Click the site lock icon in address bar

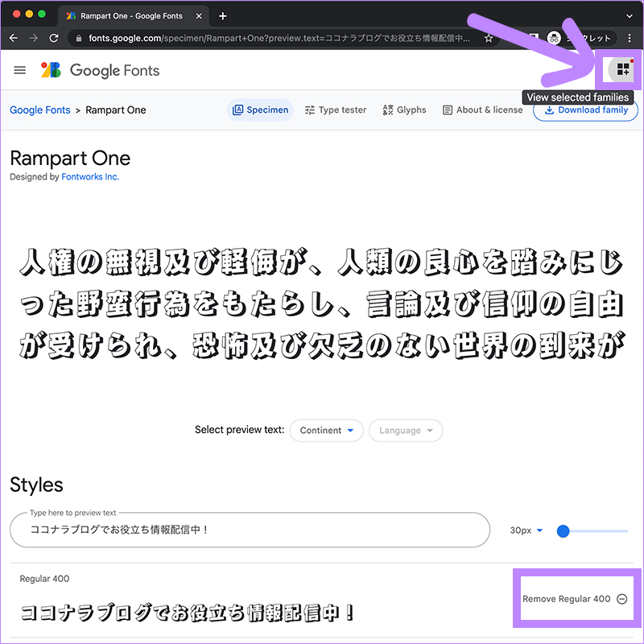(x=79, y=38)
